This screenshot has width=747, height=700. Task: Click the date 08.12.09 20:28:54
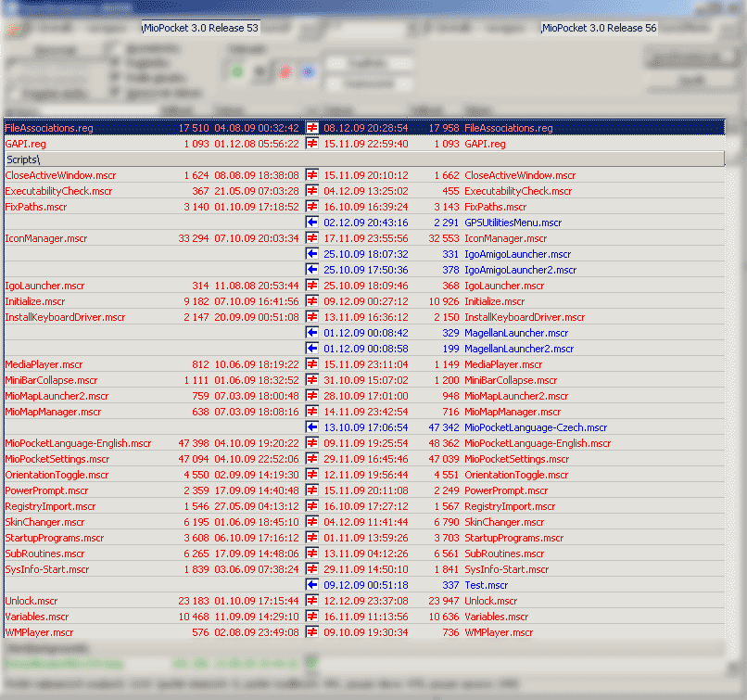[x=366, y=128]
